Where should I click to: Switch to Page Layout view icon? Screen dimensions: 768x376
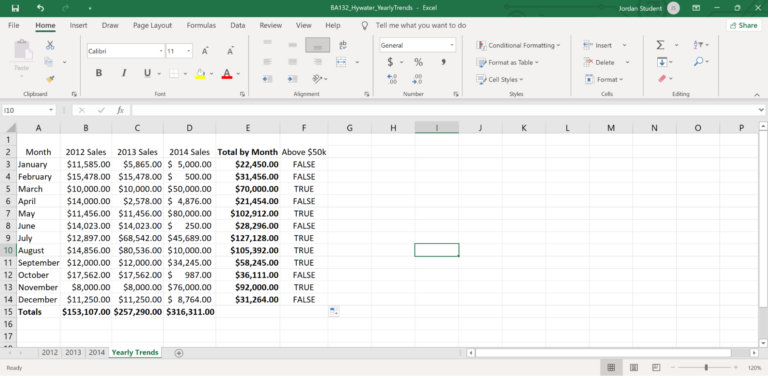pos(633,367)
